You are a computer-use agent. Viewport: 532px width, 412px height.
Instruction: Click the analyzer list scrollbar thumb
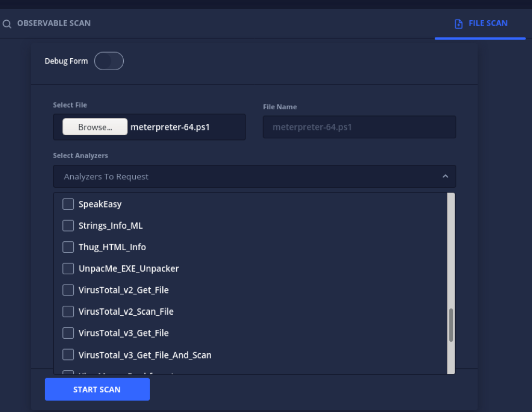(451, 325)
